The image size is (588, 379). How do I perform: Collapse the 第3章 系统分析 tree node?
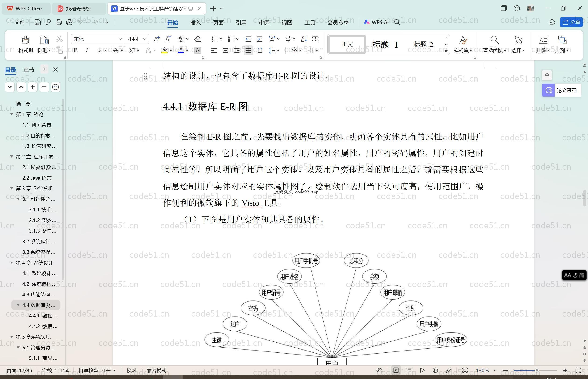point(12,188)
